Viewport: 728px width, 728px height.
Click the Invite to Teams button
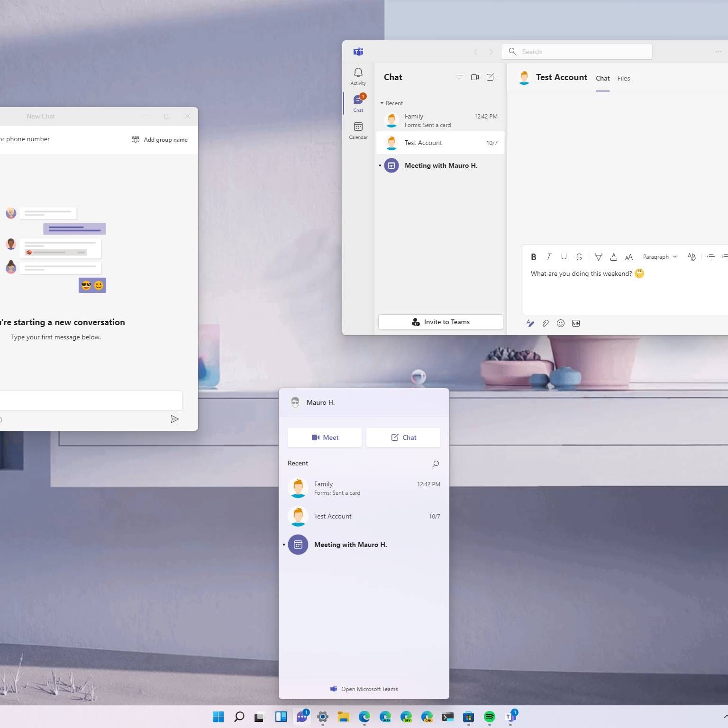pos(440,322)
